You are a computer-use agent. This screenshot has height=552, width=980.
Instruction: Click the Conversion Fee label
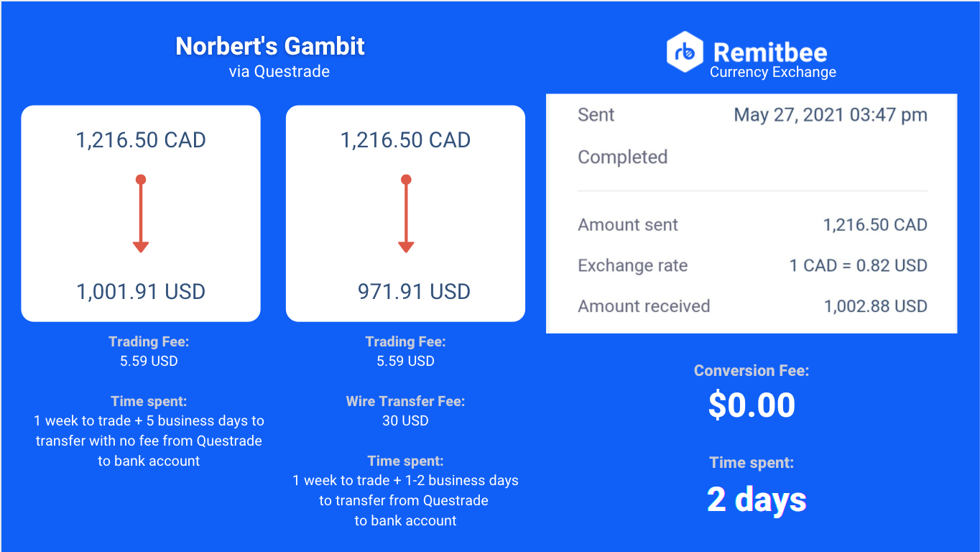(751, 371)
